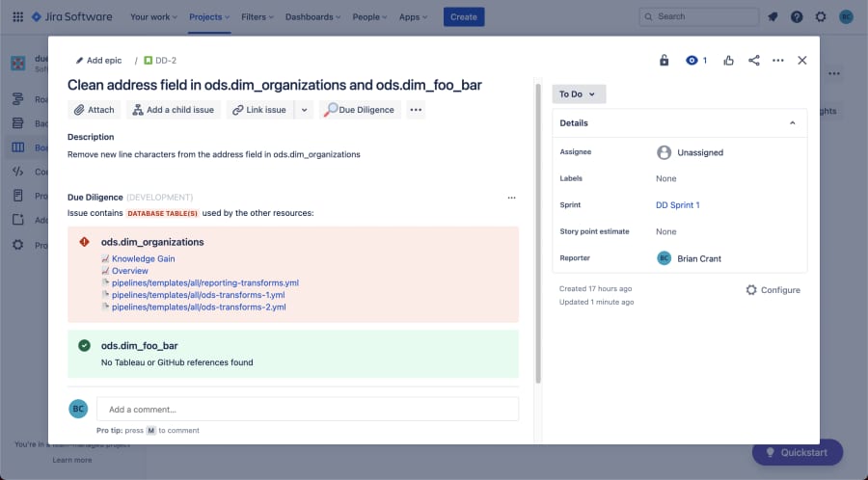Image resolution: width=868 pixels, height=480 pixels.
Task: Click the Link issue button
Action: (x=259, y=110)
